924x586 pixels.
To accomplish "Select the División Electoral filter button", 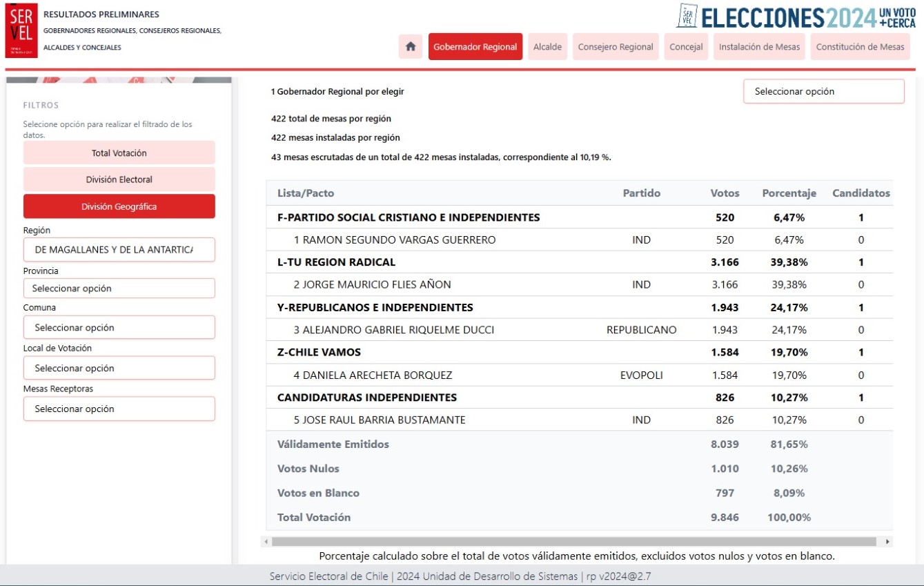I will point(119,179).
